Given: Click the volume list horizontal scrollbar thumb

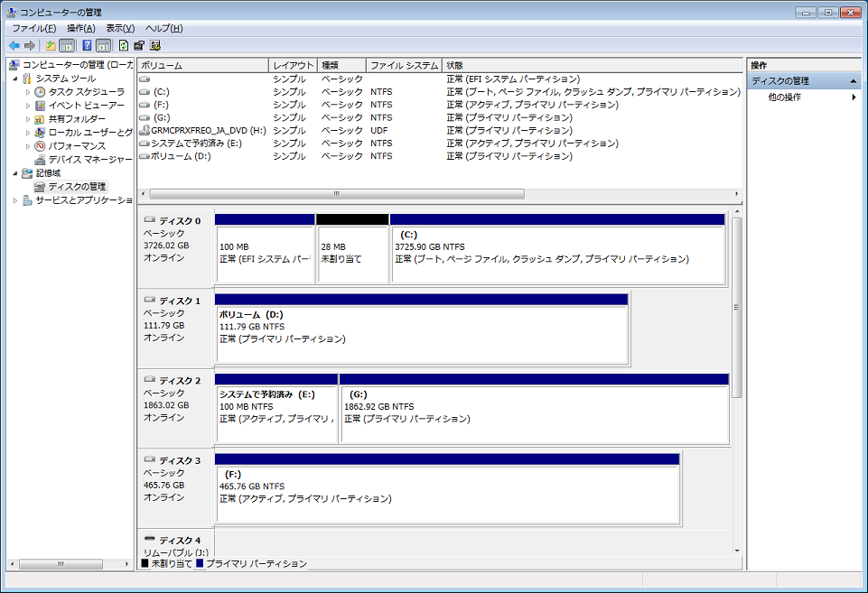Looking at the screenshot, I should (x=337, y=194).
